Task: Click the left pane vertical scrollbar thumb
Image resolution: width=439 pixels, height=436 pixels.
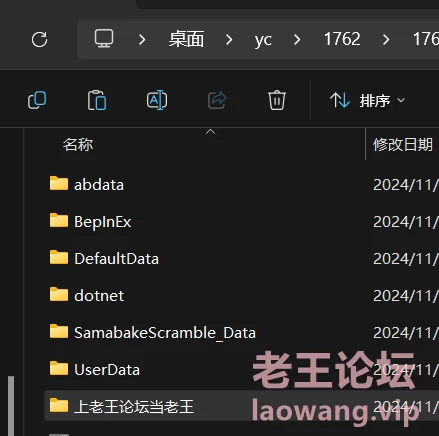Action: pos(11,406)
